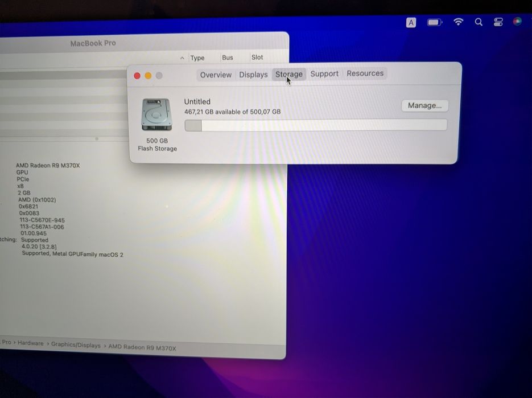
Task: Open the Wi-Fi menu
Action: click(x=459, y=22)
